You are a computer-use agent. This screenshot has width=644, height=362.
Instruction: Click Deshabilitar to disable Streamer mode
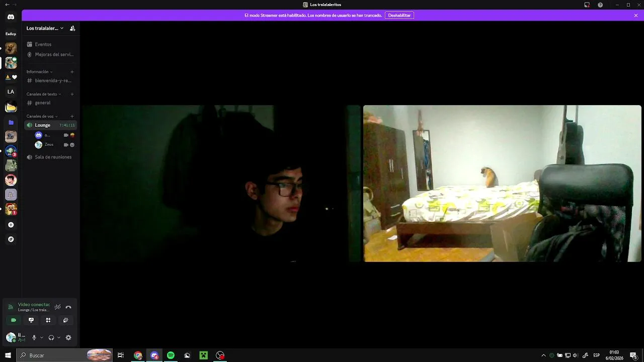coord(399,16)
